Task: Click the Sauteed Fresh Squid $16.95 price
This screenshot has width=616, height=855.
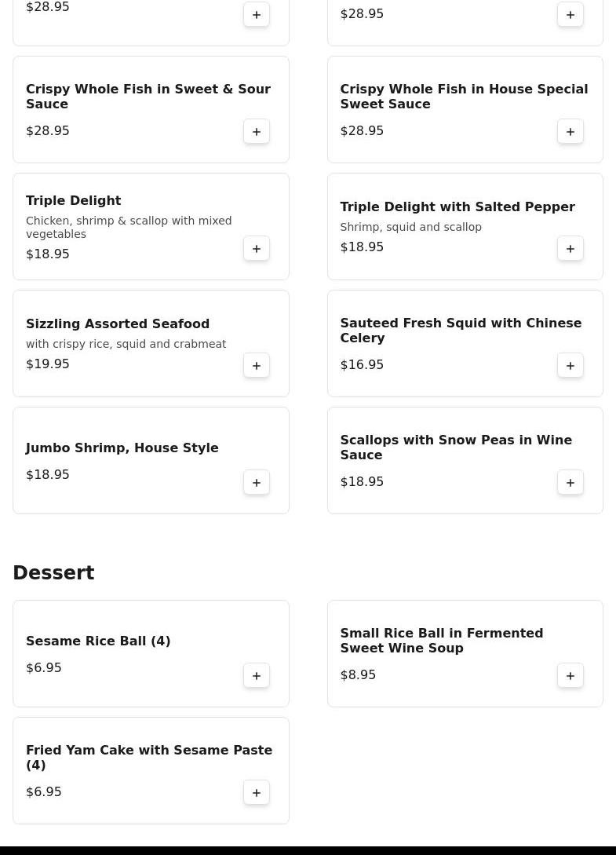Action: (362, 365)
